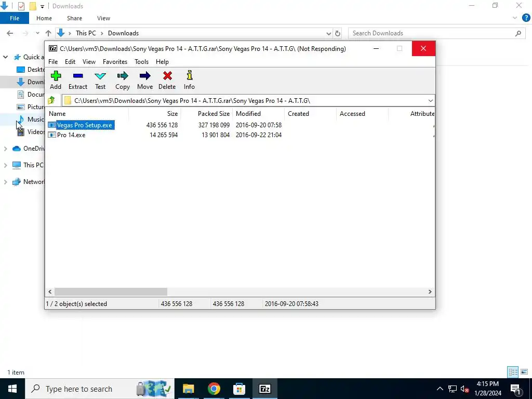Click the 7z logo in title bar
This screenshot has height=399, width=532.
pos(52,48)
